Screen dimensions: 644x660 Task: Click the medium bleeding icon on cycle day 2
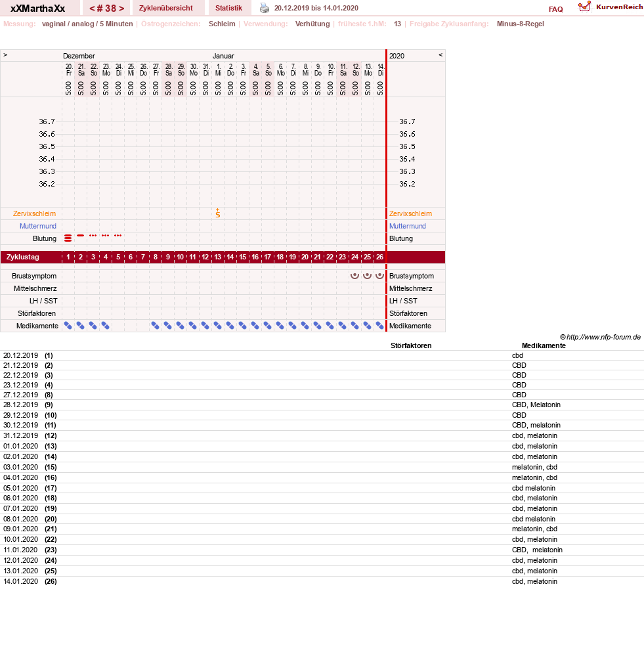(x=80, y=235)
